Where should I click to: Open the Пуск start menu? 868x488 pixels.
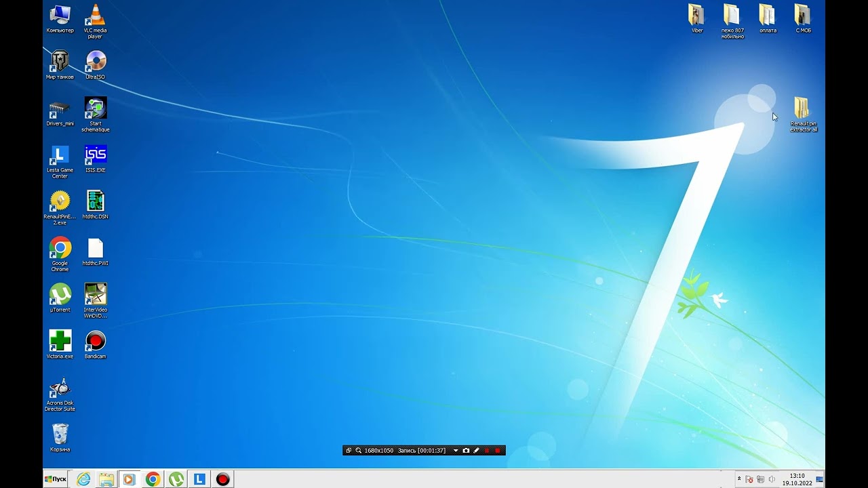56,479
